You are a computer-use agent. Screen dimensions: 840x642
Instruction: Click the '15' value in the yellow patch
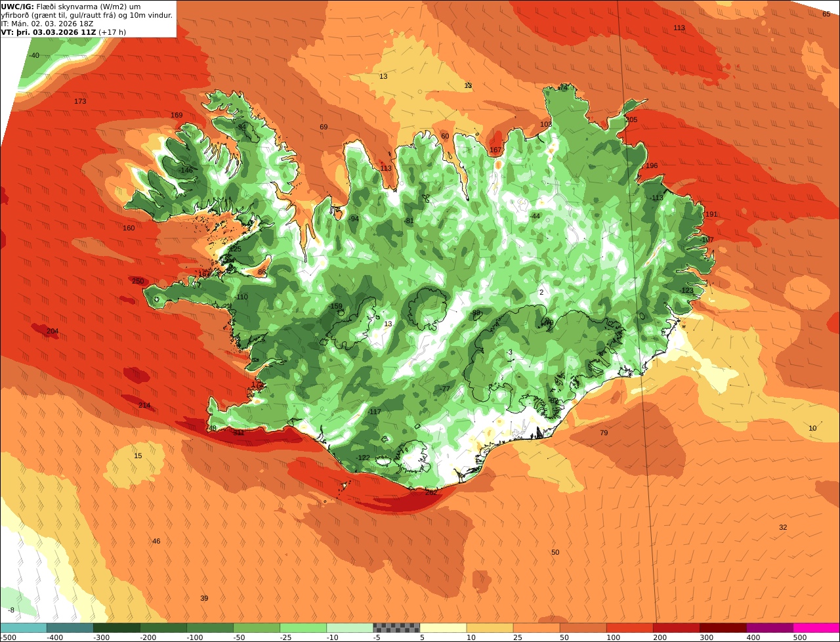(138, 456)
